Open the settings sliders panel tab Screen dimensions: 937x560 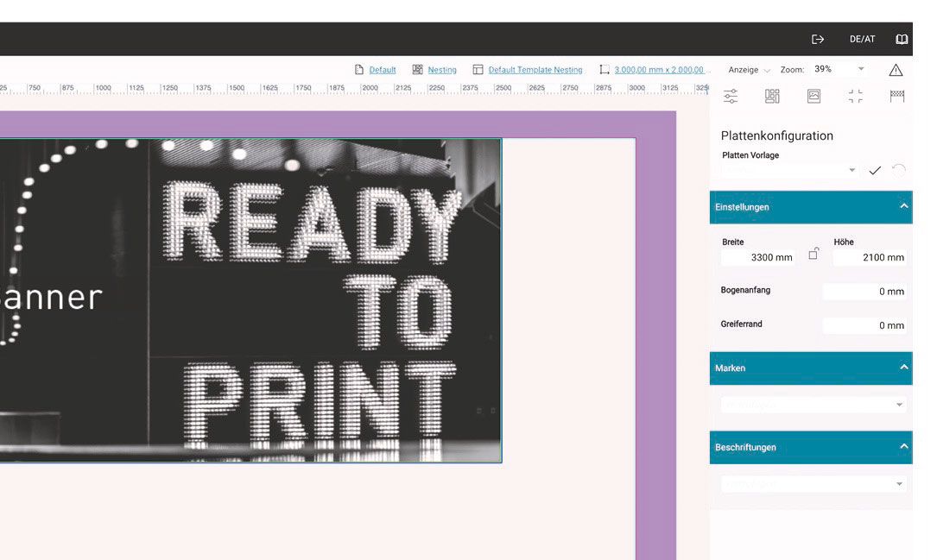(x=731, y=96)
